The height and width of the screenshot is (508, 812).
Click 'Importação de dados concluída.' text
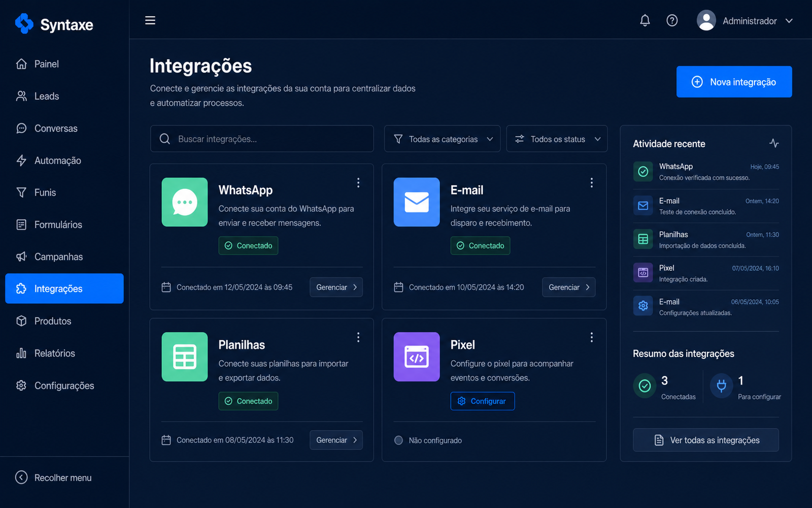(702, 246)
